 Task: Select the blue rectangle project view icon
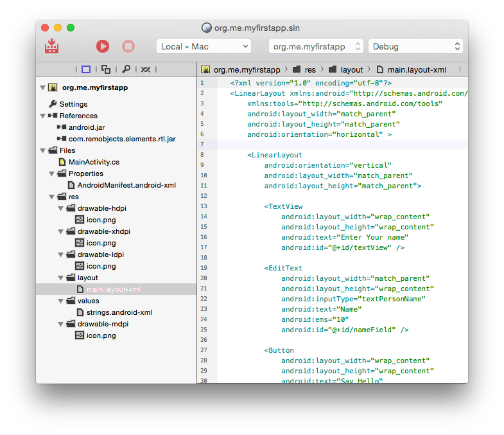click(x=86, y=69)
